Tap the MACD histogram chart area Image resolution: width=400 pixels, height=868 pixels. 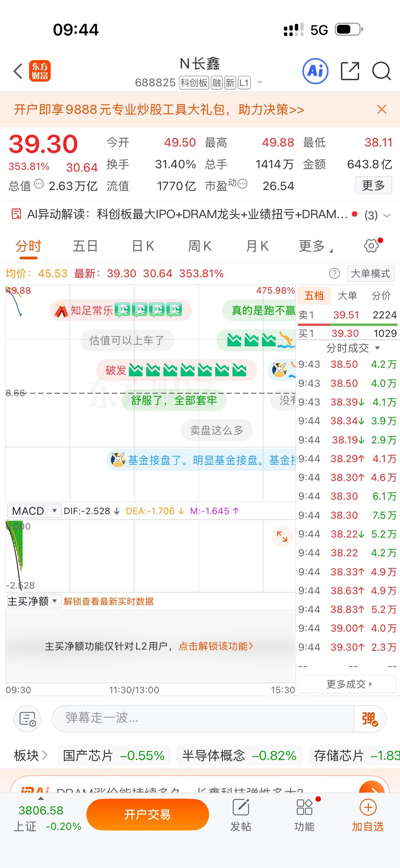coord(150,555)
